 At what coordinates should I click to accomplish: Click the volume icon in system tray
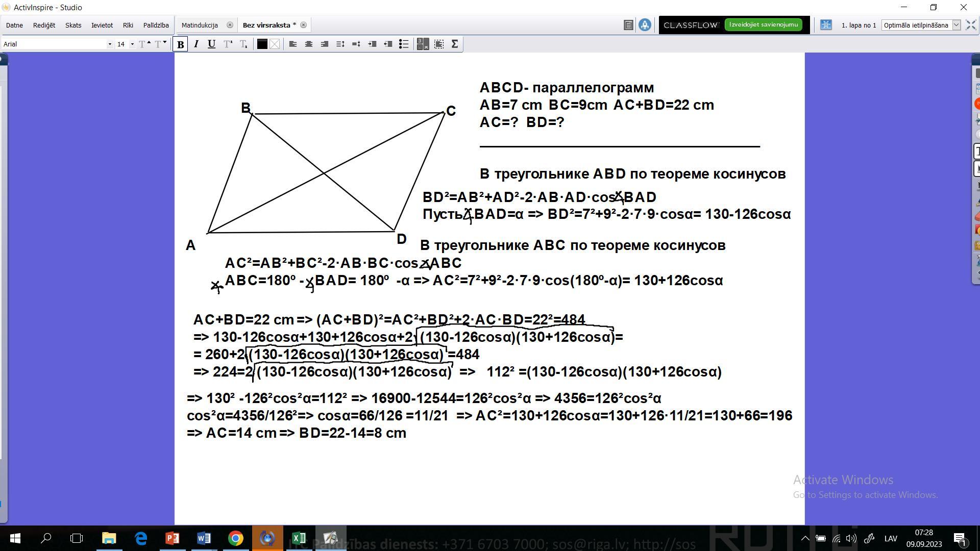851,538
